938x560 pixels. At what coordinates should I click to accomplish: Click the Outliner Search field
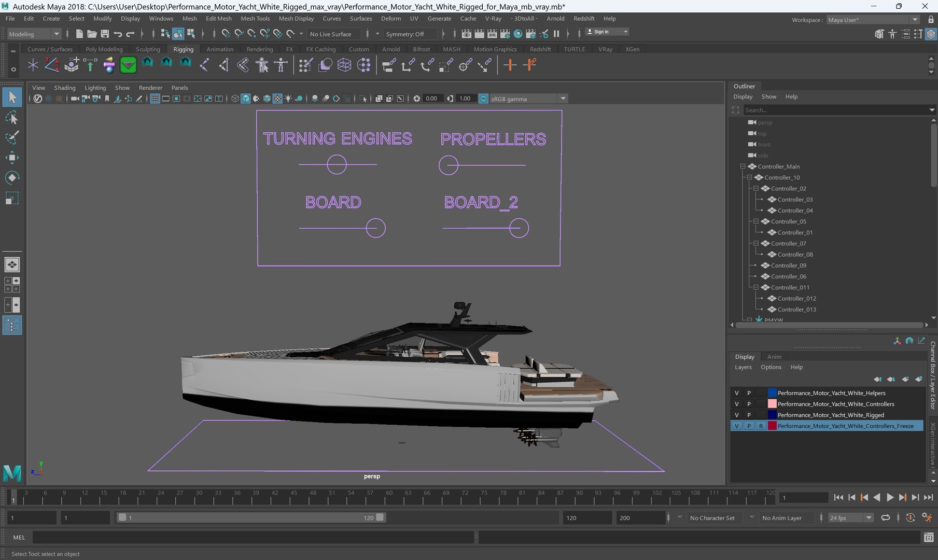835,110
